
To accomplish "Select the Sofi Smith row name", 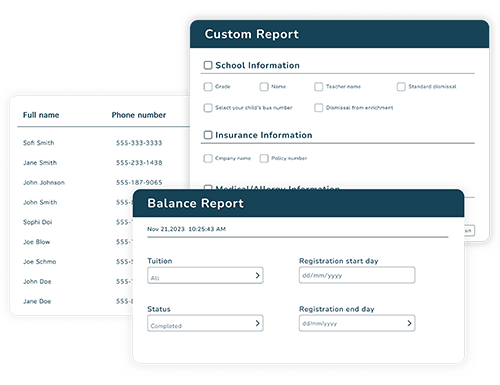I will point(39,143).
